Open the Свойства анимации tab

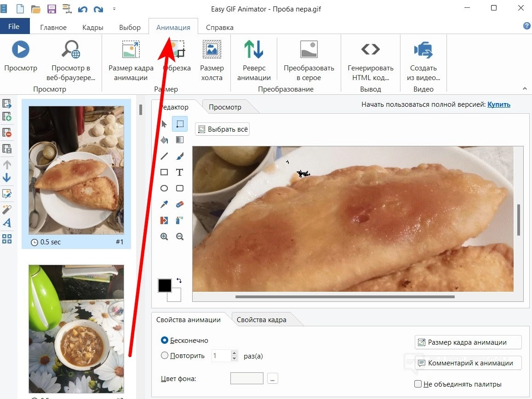point(189,319)
